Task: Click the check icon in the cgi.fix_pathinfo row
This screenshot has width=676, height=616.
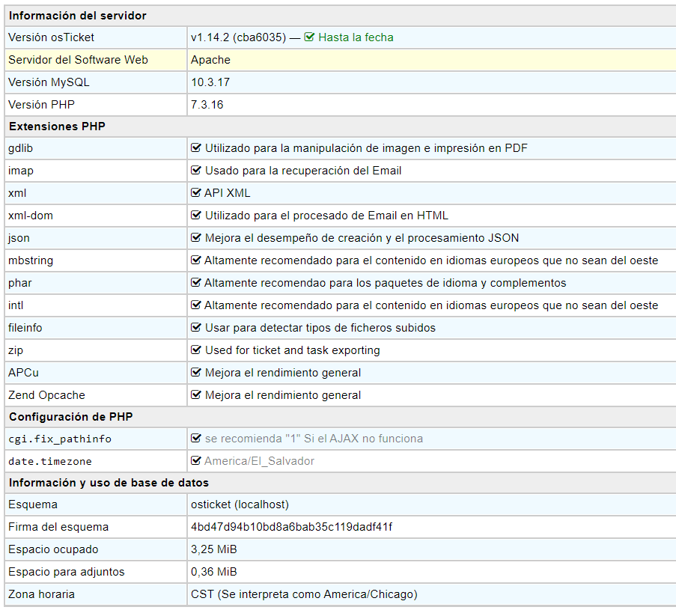Action: coord(195,438)
